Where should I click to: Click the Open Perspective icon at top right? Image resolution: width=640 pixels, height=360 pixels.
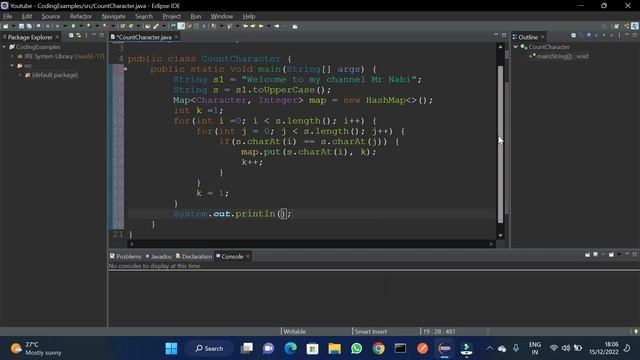coord(616,26)
